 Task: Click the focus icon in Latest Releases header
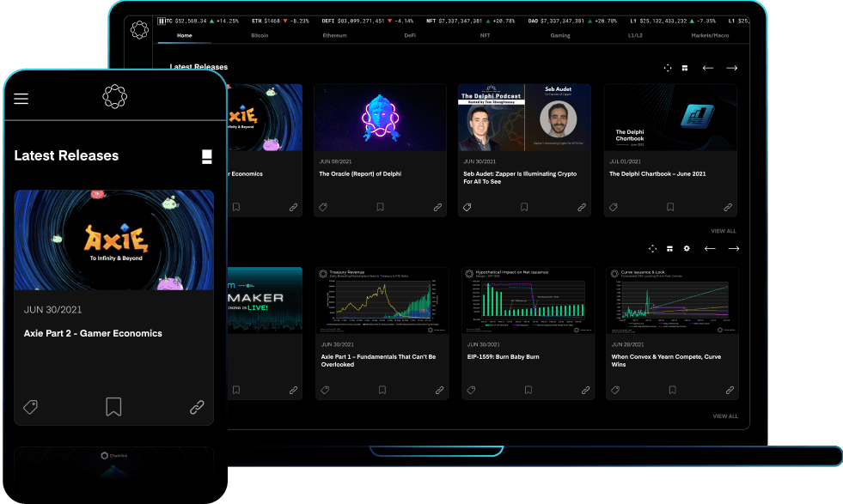coord(667,68)
